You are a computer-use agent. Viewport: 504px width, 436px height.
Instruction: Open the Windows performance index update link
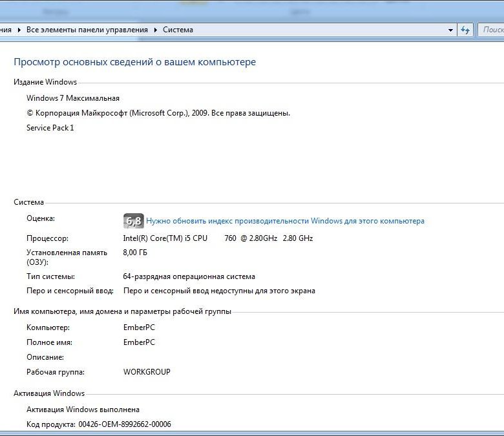click(285, 221)
